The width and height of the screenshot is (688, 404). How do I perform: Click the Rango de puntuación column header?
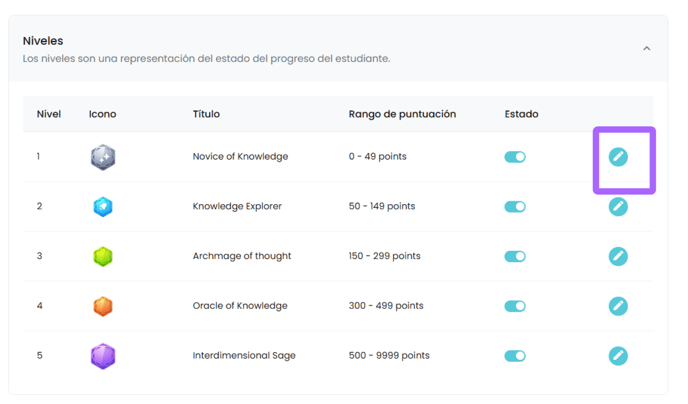[402, 114]
